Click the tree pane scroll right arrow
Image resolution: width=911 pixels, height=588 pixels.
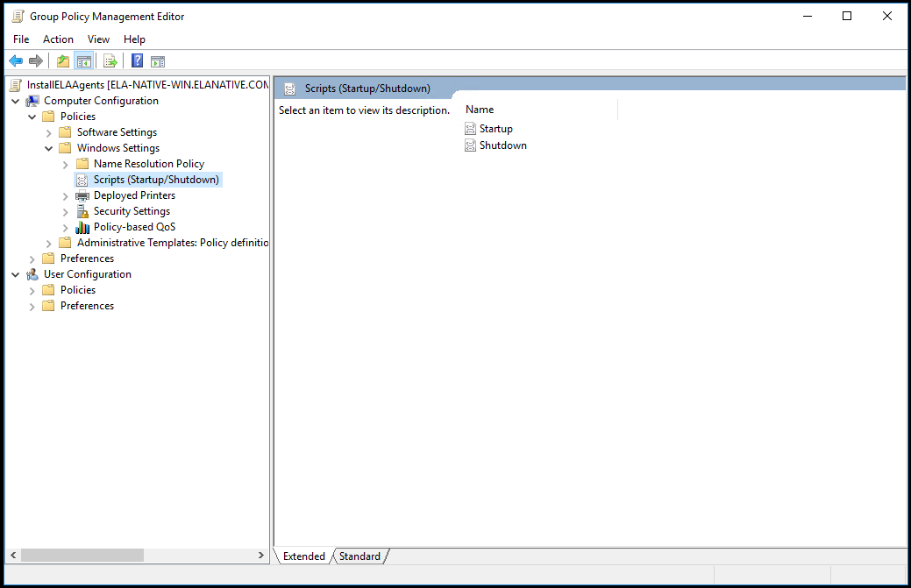(261, 556)
